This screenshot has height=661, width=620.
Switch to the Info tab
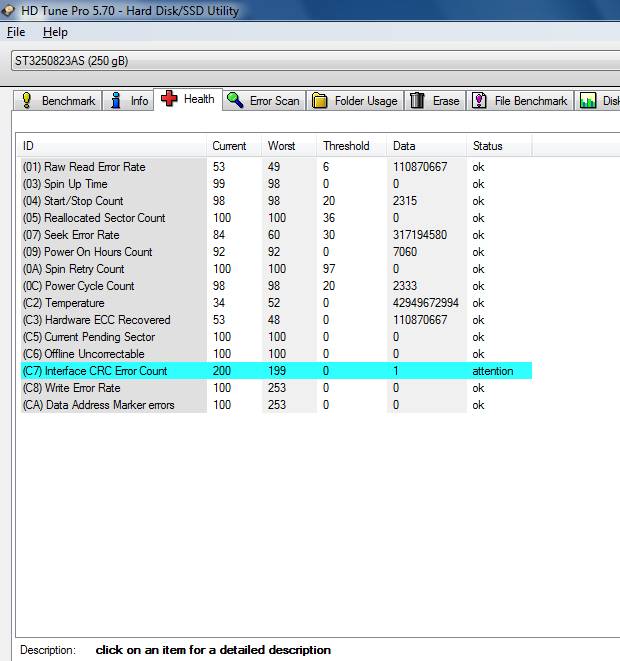[128, 101]
